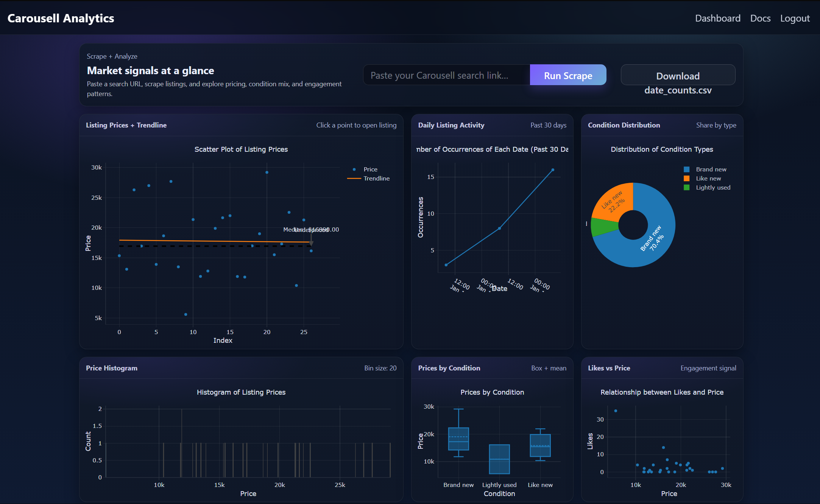Click the 'Histogram of Listing Prices' chart title

point(241,392)
